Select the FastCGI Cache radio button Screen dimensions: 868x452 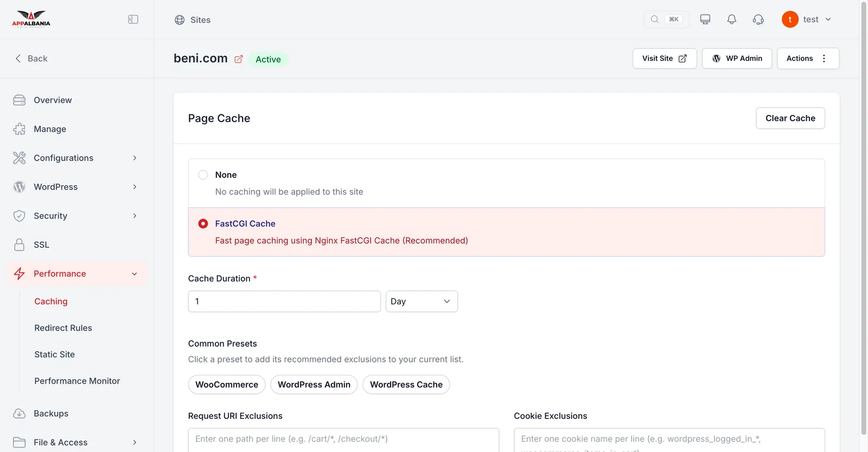203,224
